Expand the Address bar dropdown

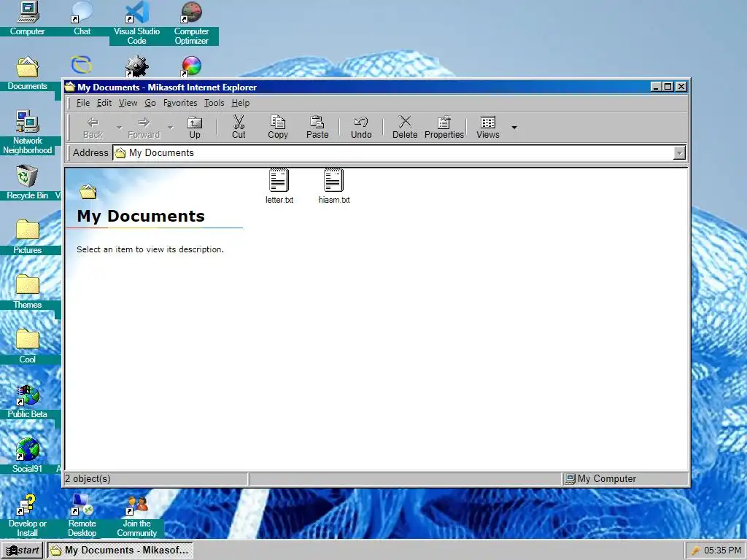pos(679,153)
